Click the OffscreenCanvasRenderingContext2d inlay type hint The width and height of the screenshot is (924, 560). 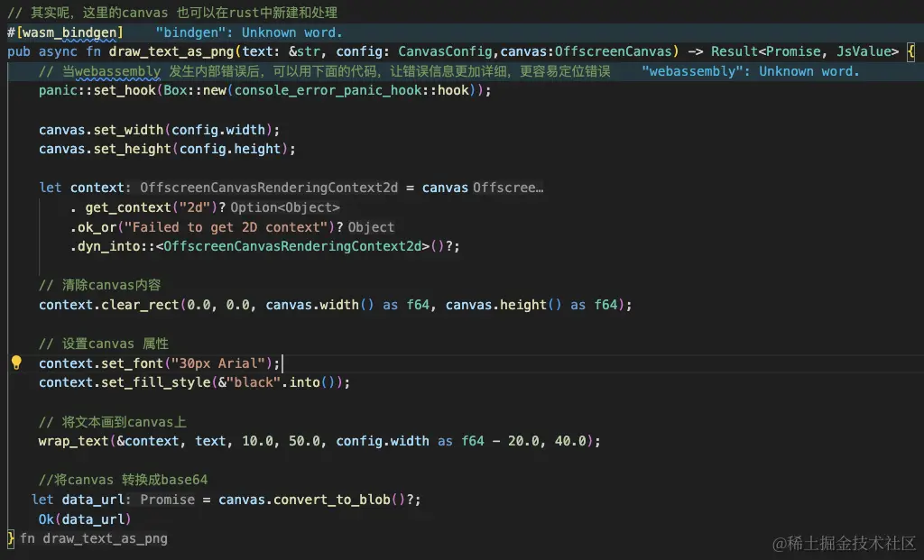click(268, 188)
